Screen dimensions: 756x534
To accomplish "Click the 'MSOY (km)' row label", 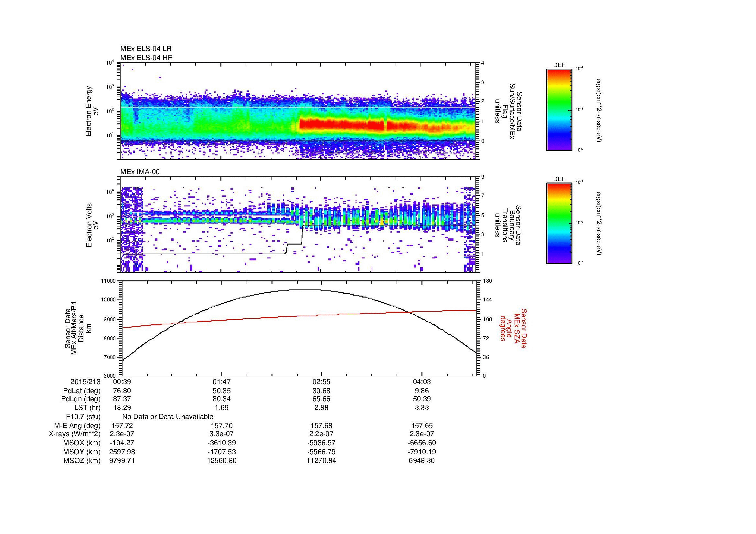I will [82, 452].
